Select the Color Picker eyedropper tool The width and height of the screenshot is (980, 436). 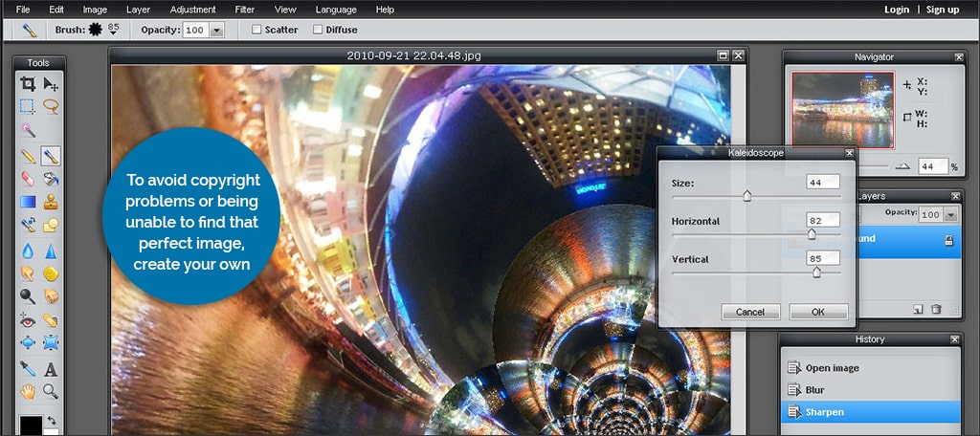(28, 368)
